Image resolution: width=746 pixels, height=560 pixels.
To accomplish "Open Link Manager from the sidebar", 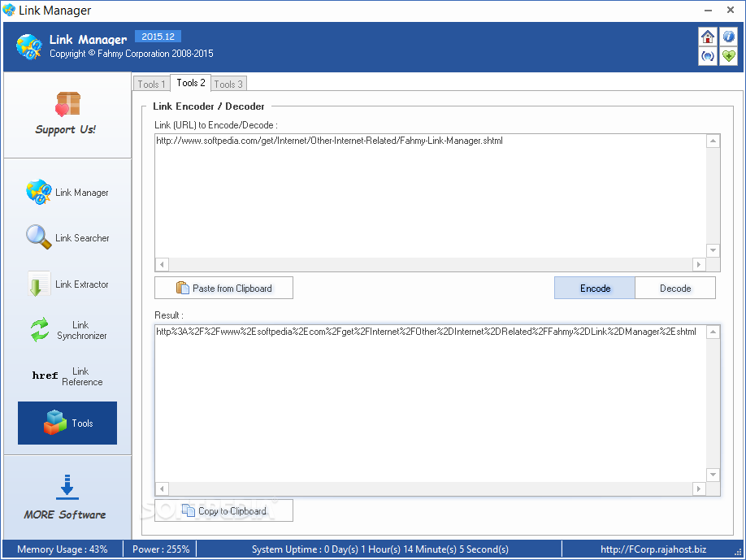I will coord(67,192).
